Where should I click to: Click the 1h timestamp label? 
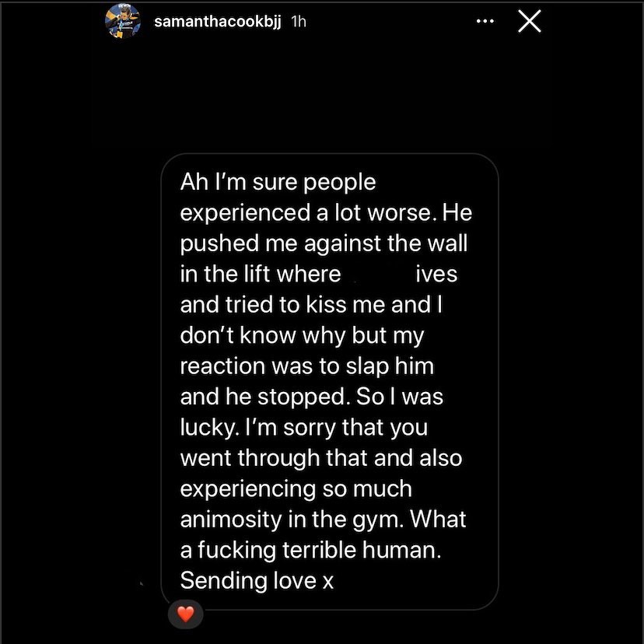[x=298, y=22]
